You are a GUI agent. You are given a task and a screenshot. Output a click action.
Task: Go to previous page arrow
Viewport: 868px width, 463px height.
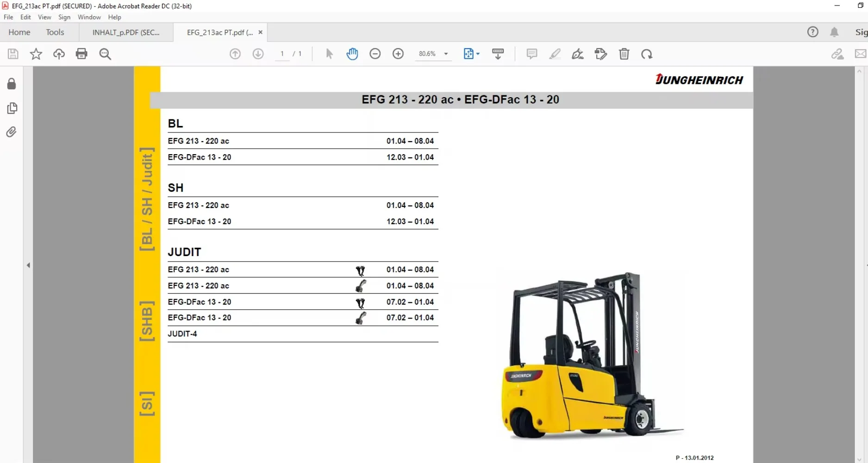235,54
